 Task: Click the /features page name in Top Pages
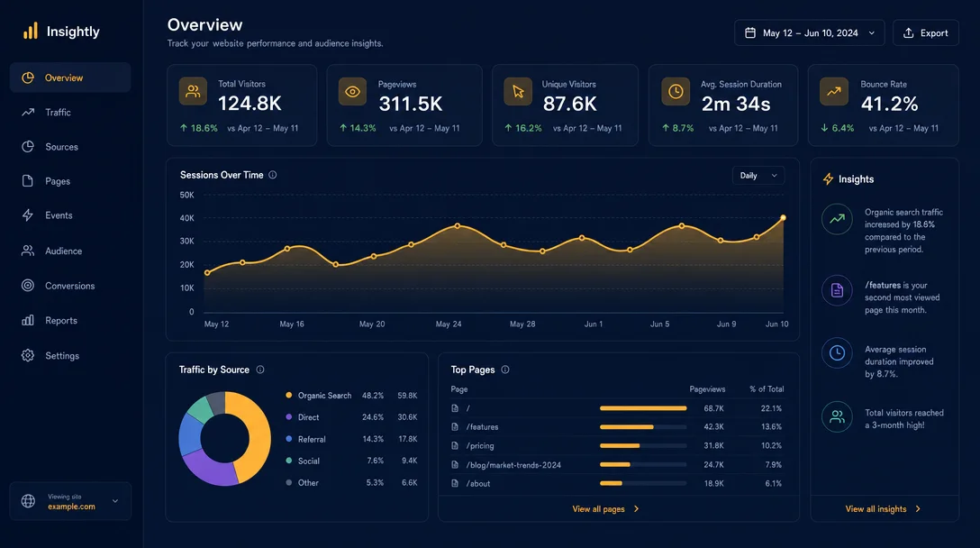(482, 427)
